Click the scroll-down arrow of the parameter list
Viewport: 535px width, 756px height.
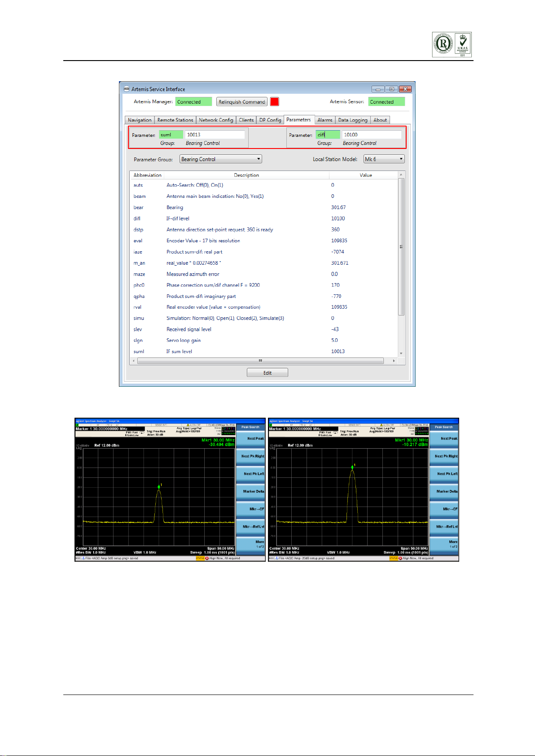(x=402, y=354)
